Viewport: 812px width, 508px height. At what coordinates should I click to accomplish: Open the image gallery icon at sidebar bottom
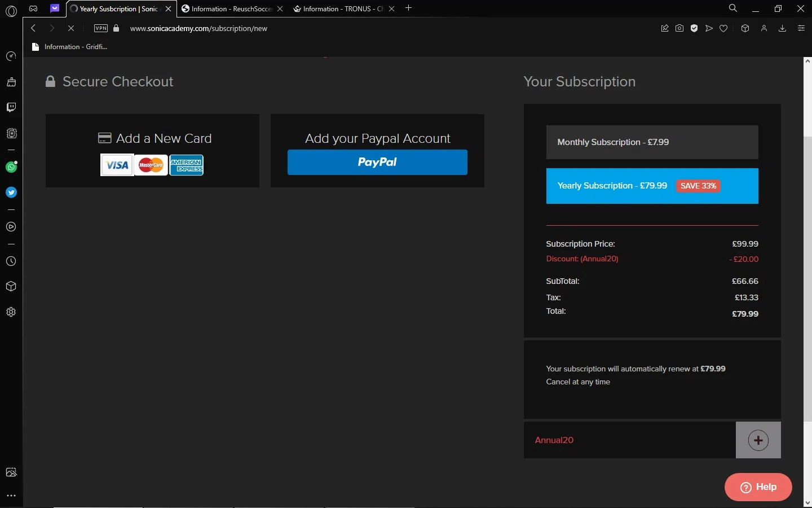(11, 472)
